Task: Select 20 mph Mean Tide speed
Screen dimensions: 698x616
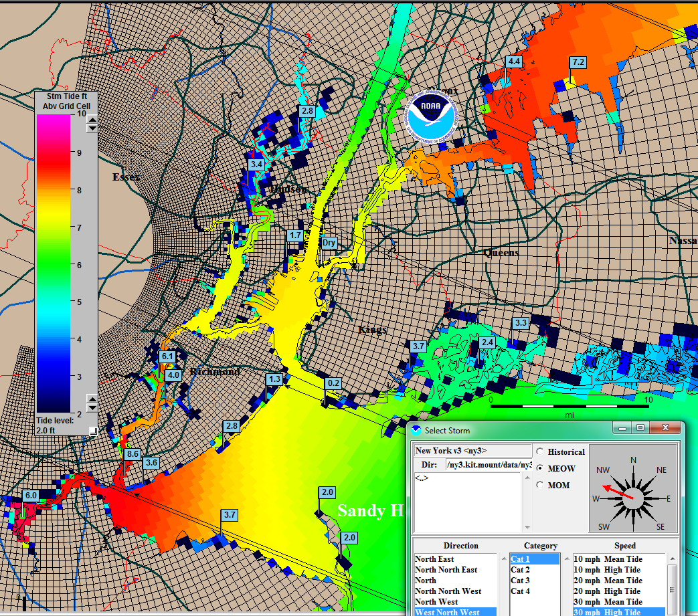Action: (x=619, y=581)
